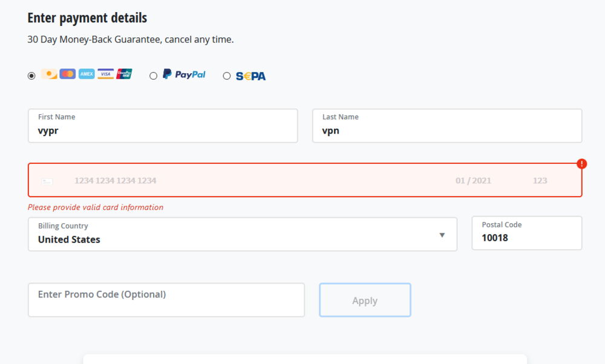Click the Visa card icon
This screenshot has height=364, width=605.
tap(105, 74)
